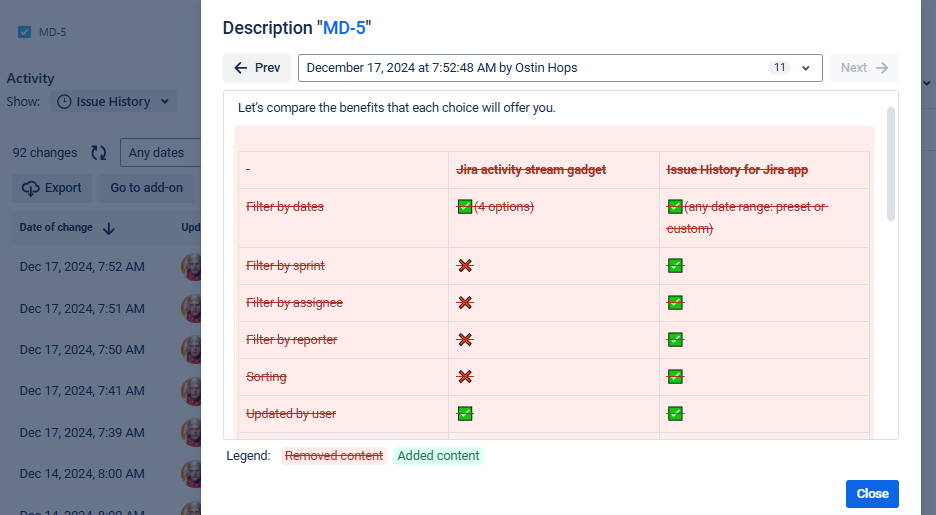936x515 pixels.
Task: Close the Description dialog
Action: 872,494
